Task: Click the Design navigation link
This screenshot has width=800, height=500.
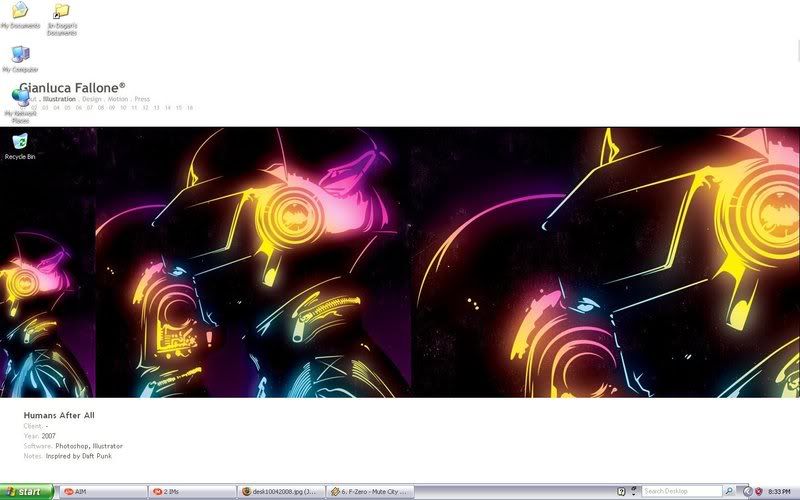Action: pyautogui.click(x=92, y=99)
